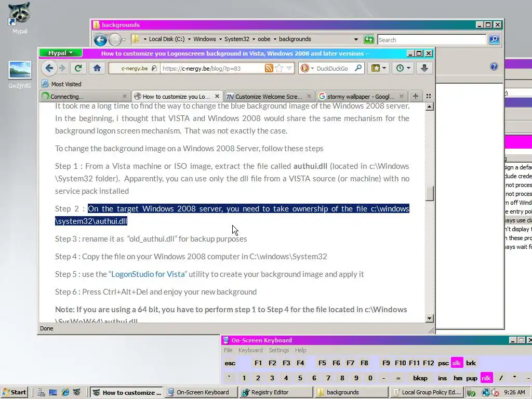The width and height of the screenshot is (532, 399).
Task: Open the bookmarks menu button
Action: point(379,68)
